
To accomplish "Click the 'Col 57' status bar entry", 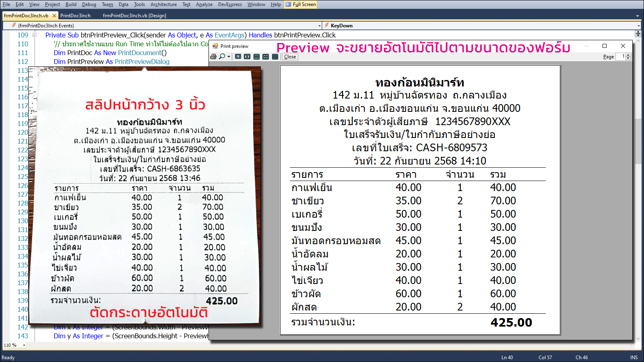I will click(x=545, y=357).
